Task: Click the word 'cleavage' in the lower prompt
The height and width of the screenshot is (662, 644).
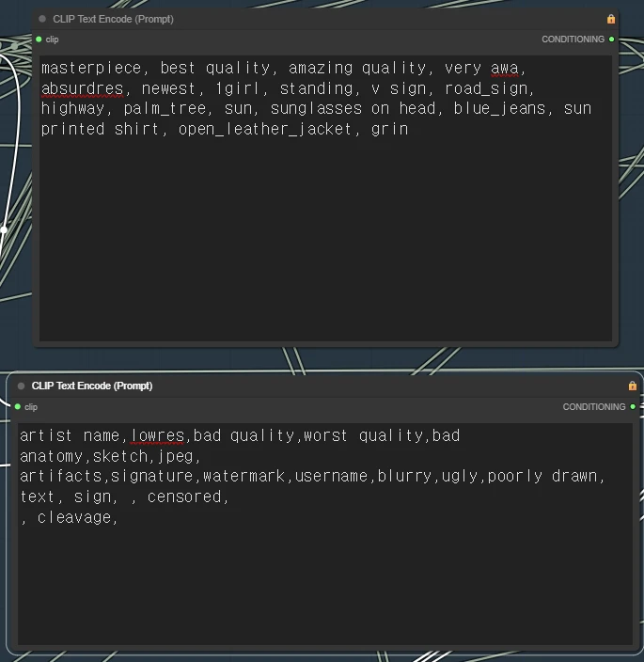Action: 74,517
